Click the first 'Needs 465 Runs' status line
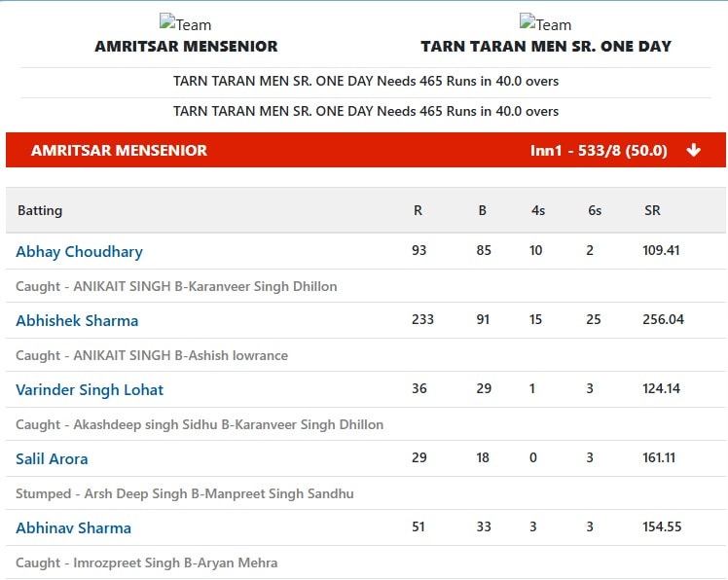Viewport: 728px width, 580px height. point(366,82)
